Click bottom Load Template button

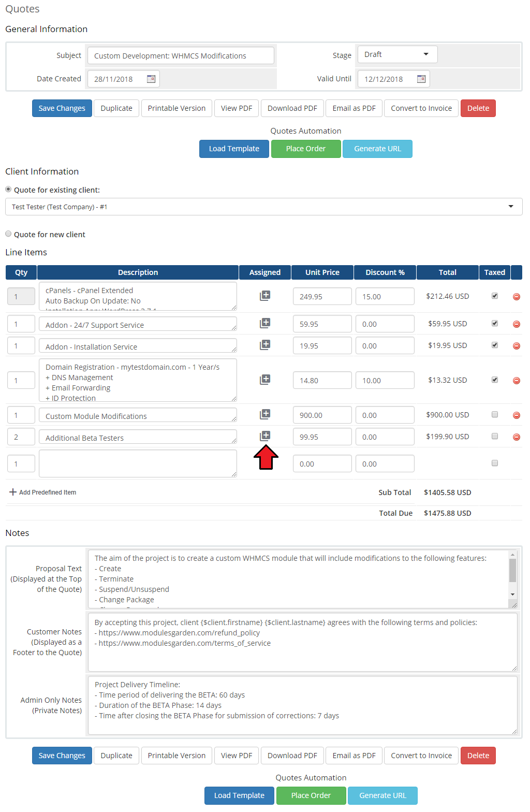coord(239,795)
